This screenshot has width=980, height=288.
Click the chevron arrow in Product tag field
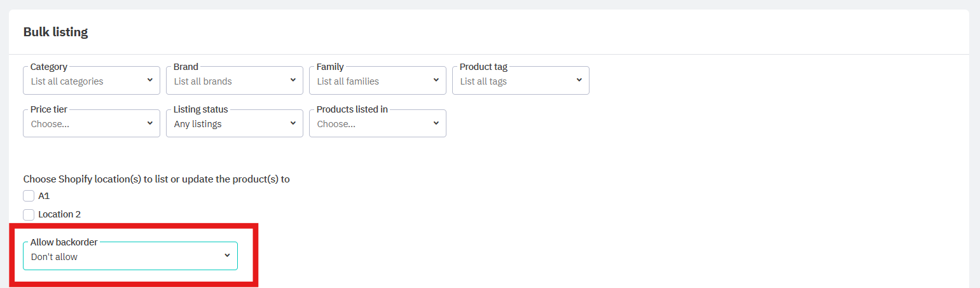[x=579, y=80]
